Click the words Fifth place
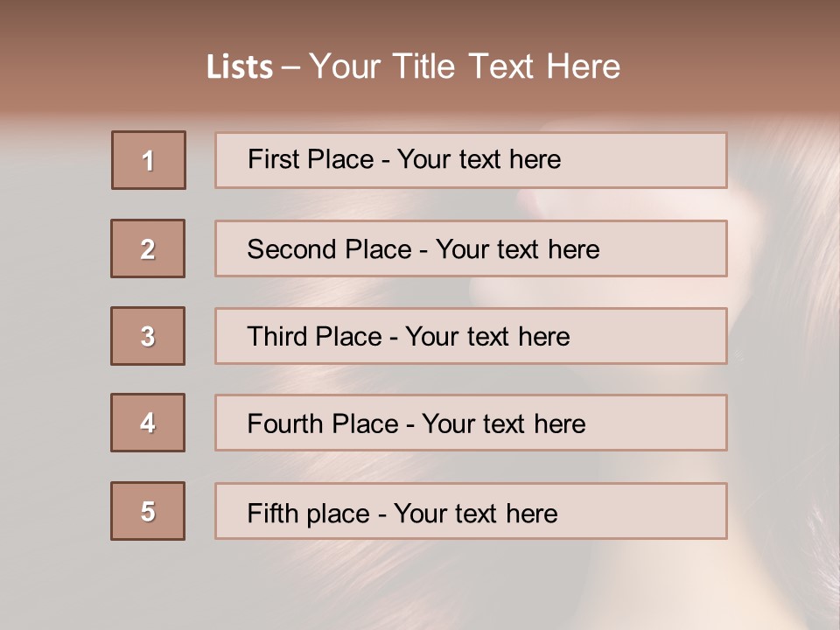The width and height of the screenshot is (840, 630). click(x=309, y=514)
